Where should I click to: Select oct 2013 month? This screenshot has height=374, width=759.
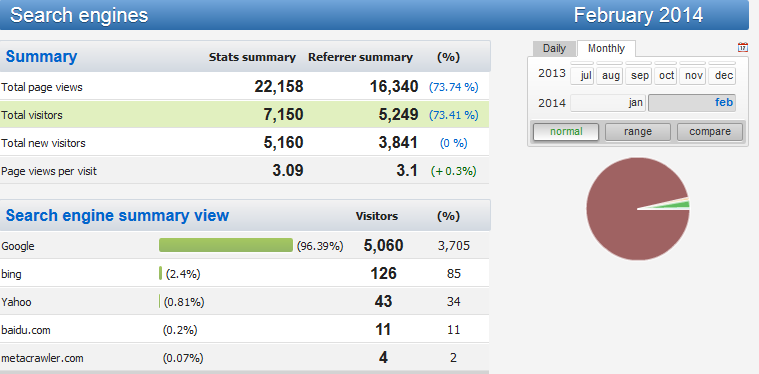tap(666, 76)
